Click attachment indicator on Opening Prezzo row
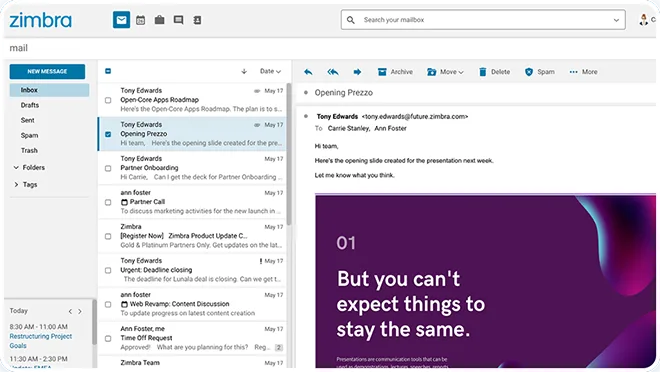This screenshot has height=372, width=660. [257, 125]
